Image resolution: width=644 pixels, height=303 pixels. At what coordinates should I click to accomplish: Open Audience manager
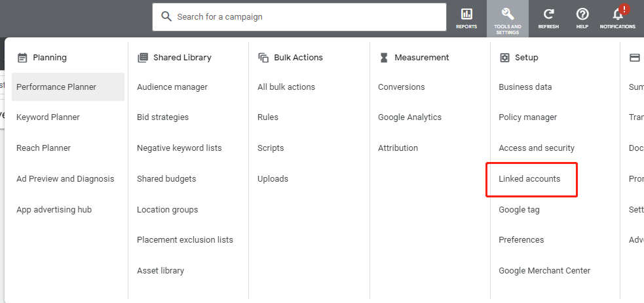click(x=172, y=87)
